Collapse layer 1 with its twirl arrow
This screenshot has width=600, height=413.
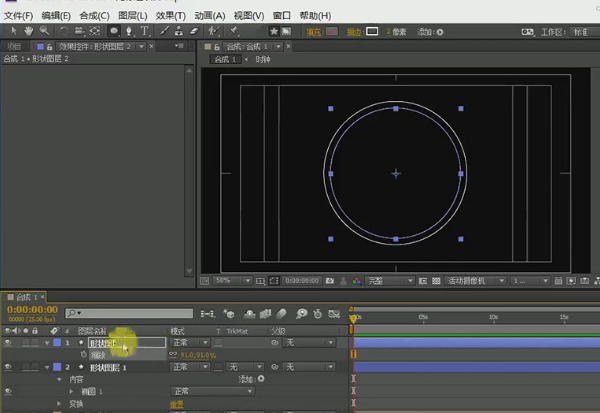(x=47, y=343)
